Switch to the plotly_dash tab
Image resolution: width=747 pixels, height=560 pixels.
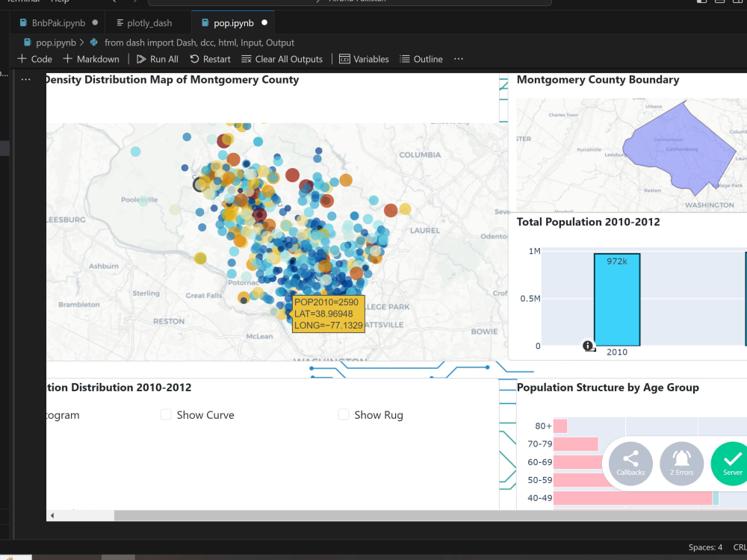pos(144,23)
